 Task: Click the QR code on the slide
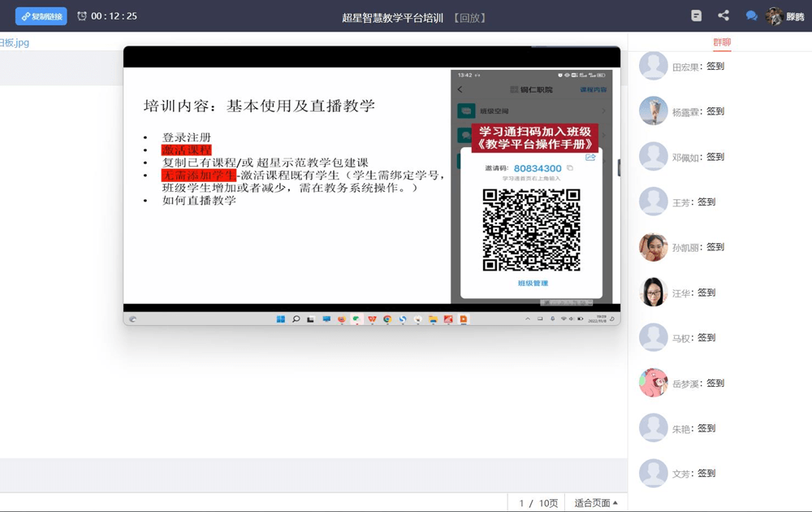tap(531, 229)
